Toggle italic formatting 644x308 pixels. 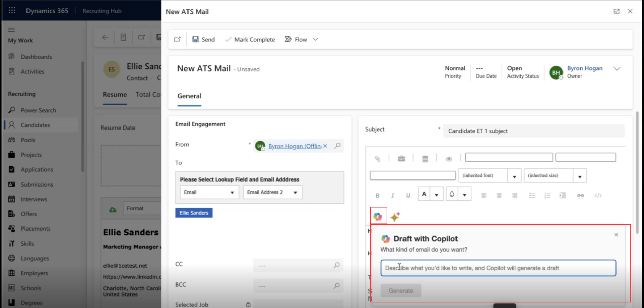tap(392, 195)
